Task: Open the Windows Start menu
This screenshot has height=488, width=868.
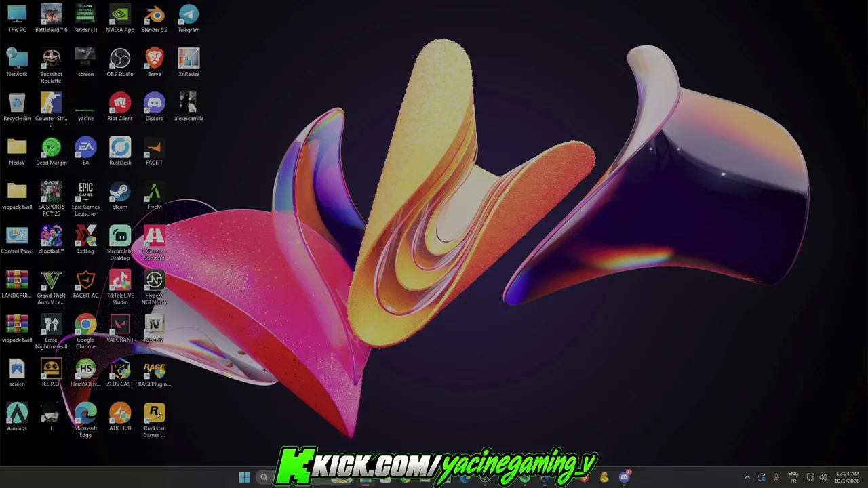Action: click(244, 477)
